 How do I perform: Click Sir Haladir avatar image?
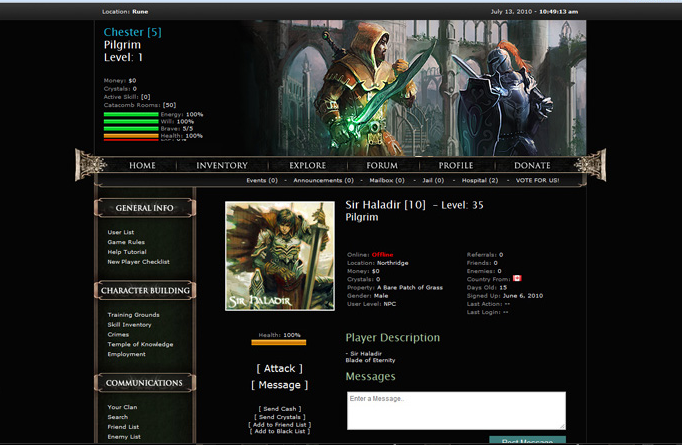tap(280, 256)
